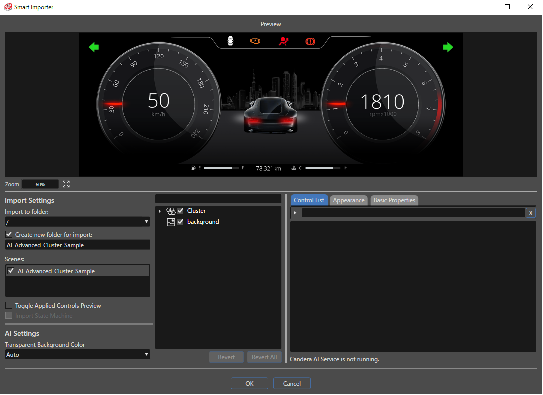The width and height of the screenshot is (543, 395).
Task: Click the white traffic light icon in preview
Action: coord(230,41)
